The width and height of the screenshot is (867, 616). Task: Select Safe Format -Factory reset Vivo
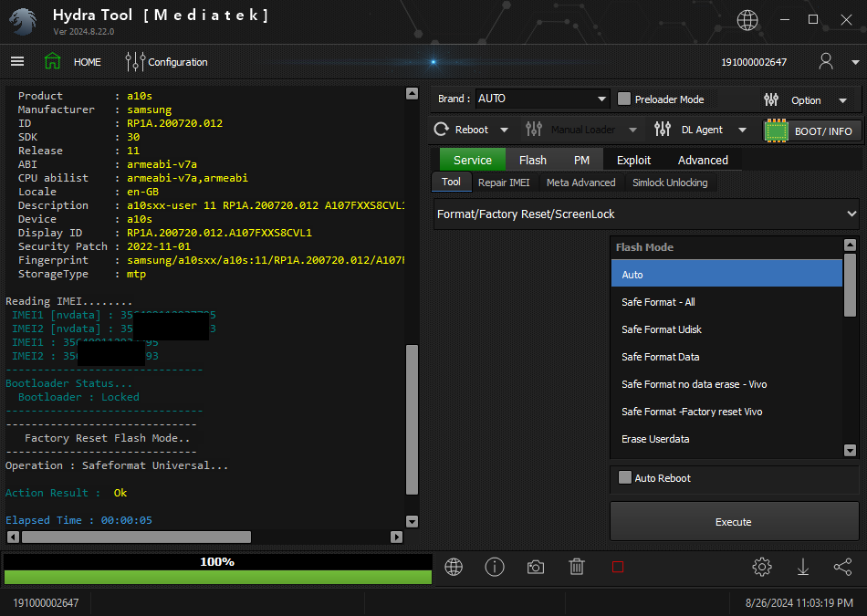(x=726, y=412)
